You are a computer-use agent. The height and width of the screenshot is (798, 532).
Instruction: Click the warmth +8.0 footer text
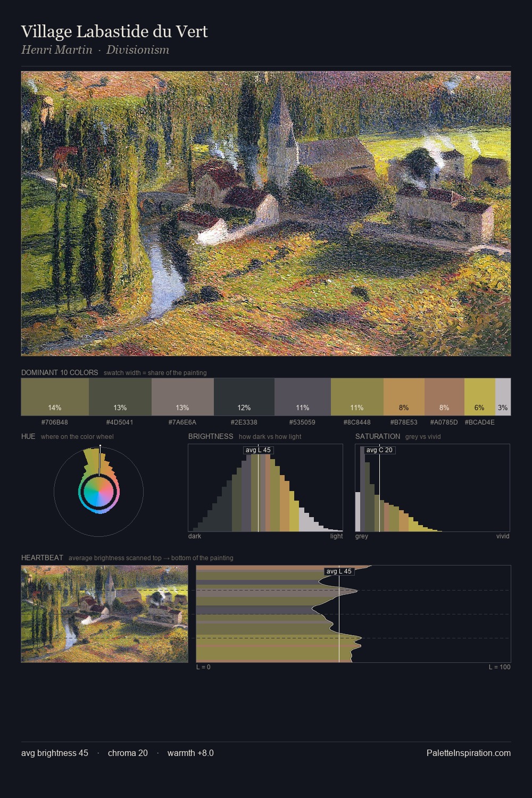(x=190, y=753)
